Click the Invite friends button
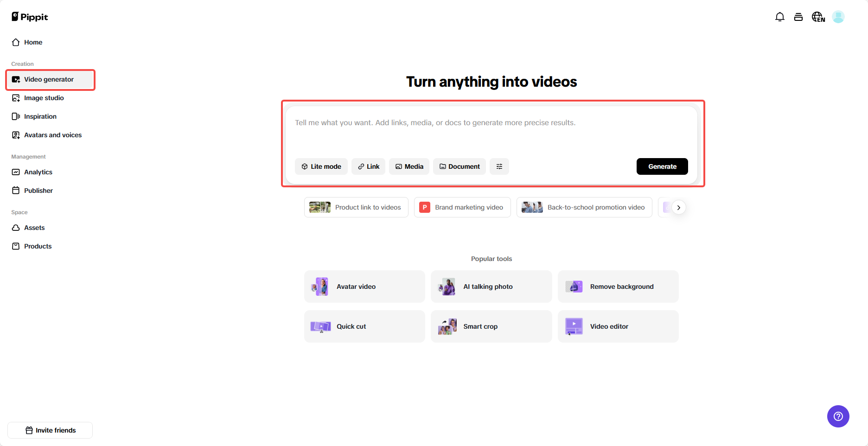868x446 pixels. 50,430
